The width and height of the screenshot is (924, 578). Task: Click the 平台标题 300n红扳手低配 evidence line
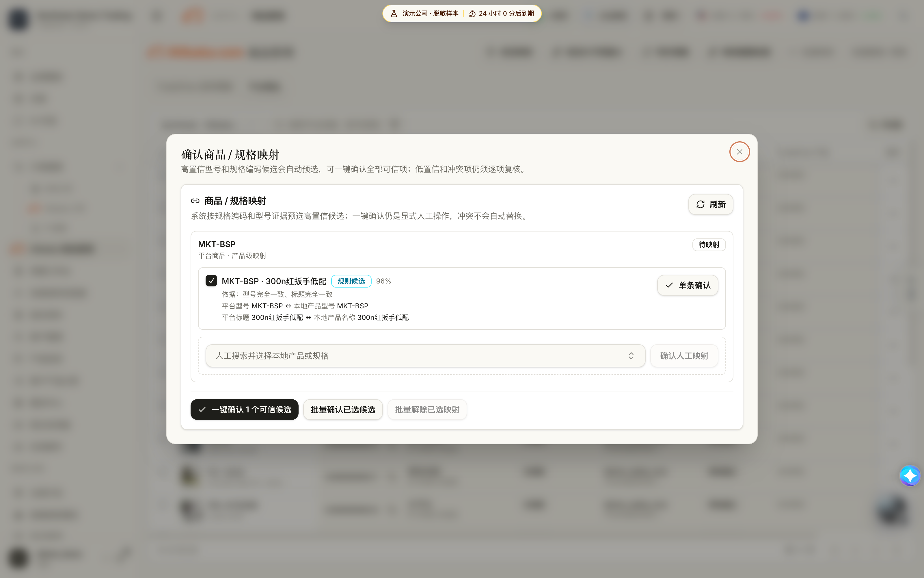315,317
